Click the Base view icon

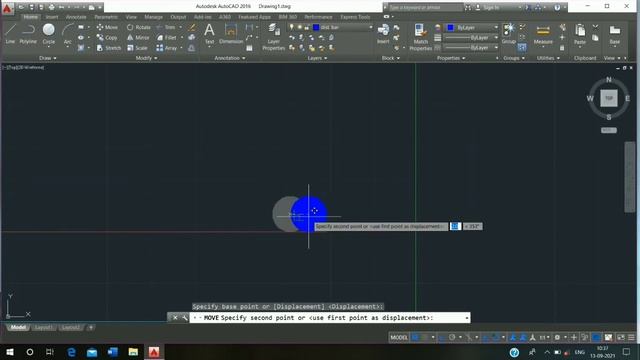(615, 34)
